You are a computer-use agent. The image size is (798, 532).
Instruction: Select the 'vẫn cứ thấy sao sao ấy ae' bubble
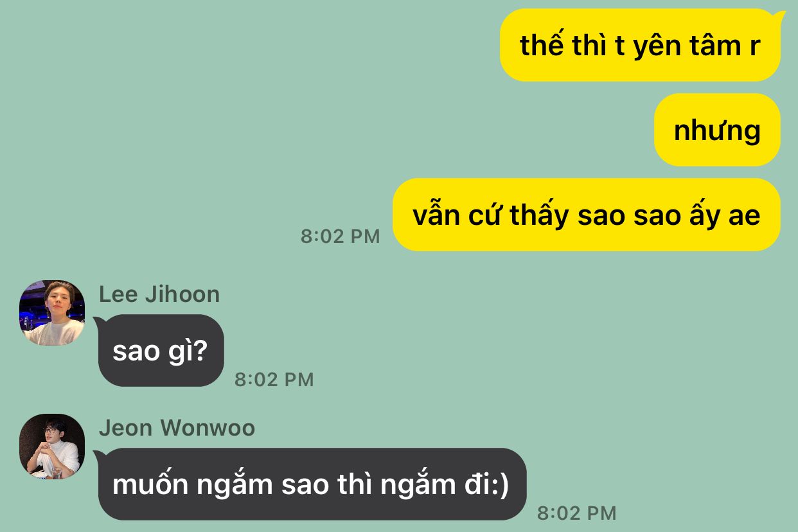coord(586,215)
